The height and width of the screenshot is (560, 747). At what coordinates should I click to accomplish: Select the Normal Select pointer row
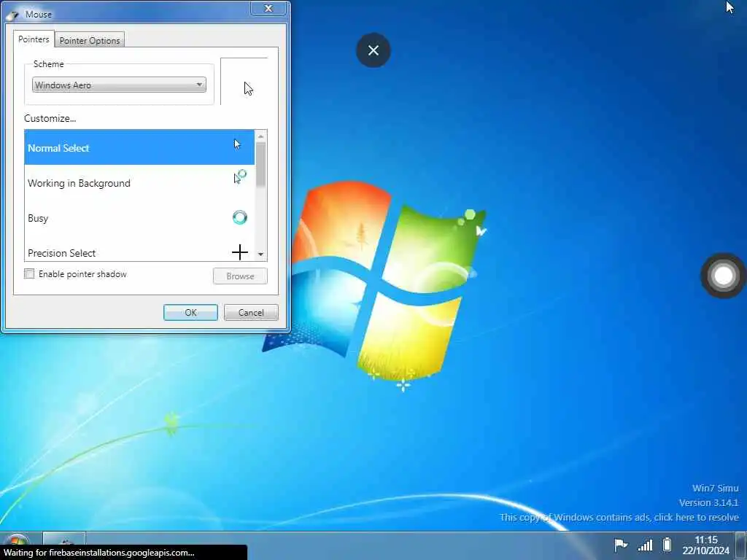point(139,147)
